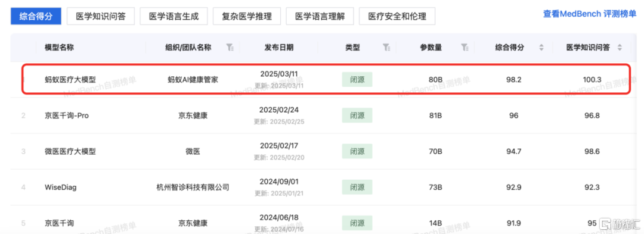
Task: Click the 模型名称 column header
Action: point(60,48)
